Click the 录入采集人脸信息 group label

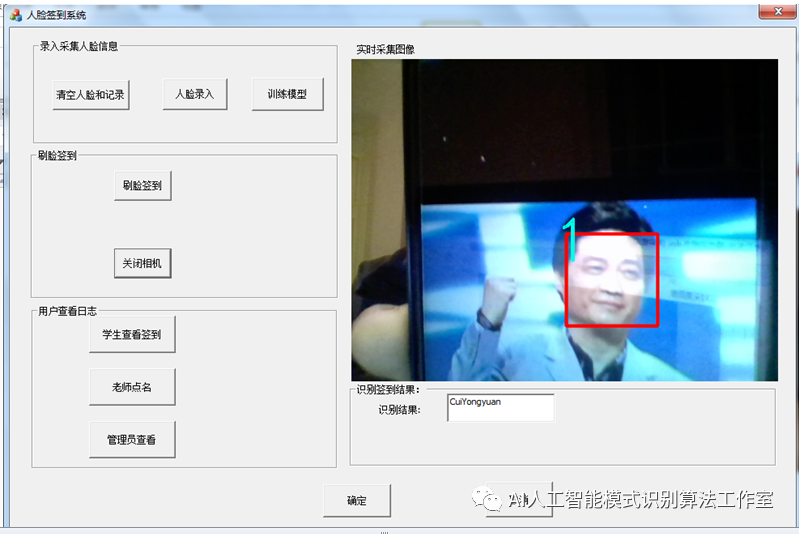coord(78,46)
